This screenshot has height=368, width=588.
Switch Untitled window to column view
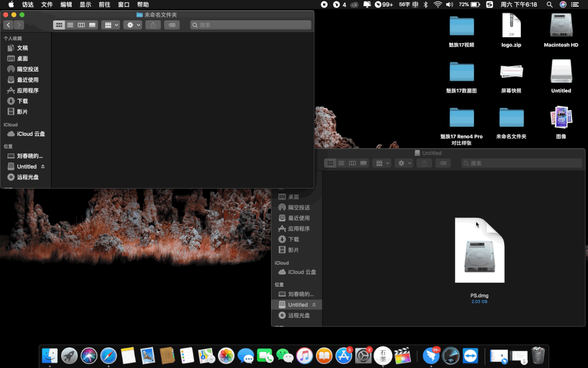[x=352, y=163]
